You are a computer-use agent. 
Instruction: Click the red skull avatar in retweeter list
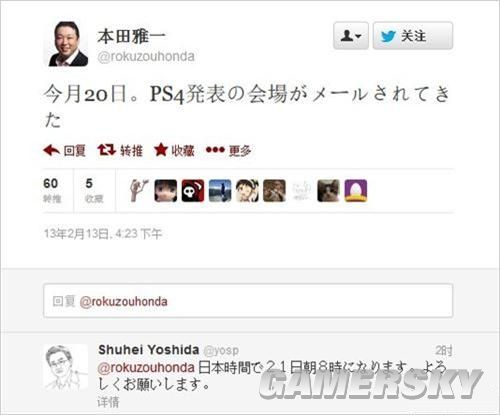pyautogui.click(x=193, y=191)
